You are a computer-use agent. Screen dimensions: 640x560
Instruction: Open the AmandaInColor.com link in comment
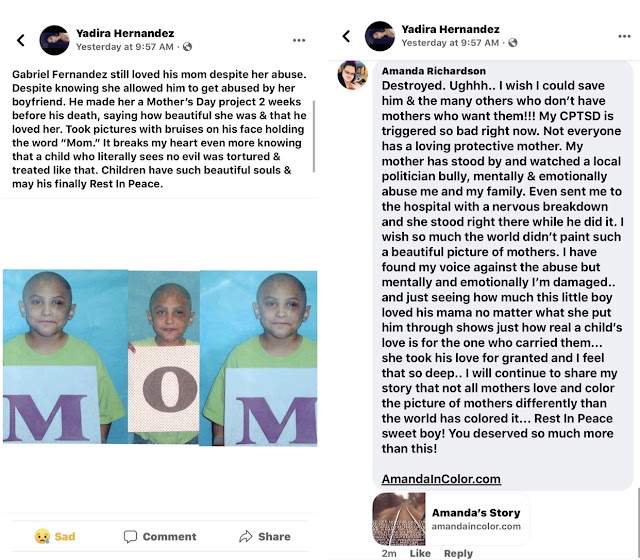click(441, 479)
